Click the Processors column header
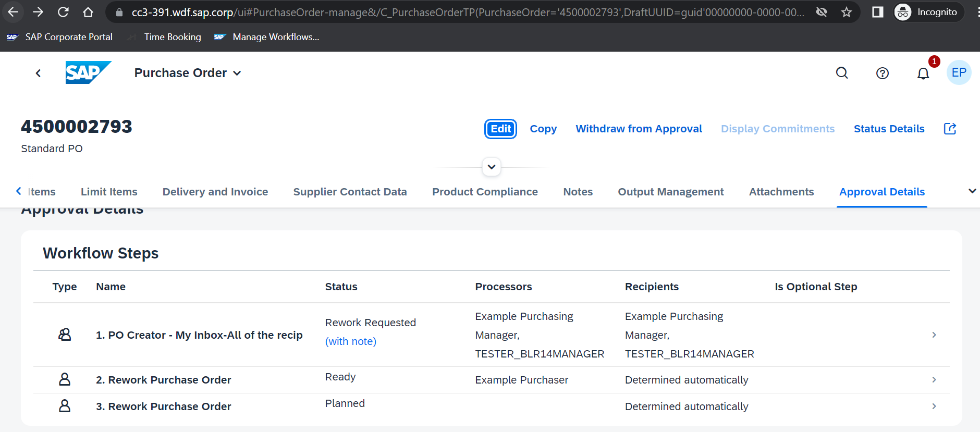The width and height of the screenshot is (980, 432). [503, 287]
